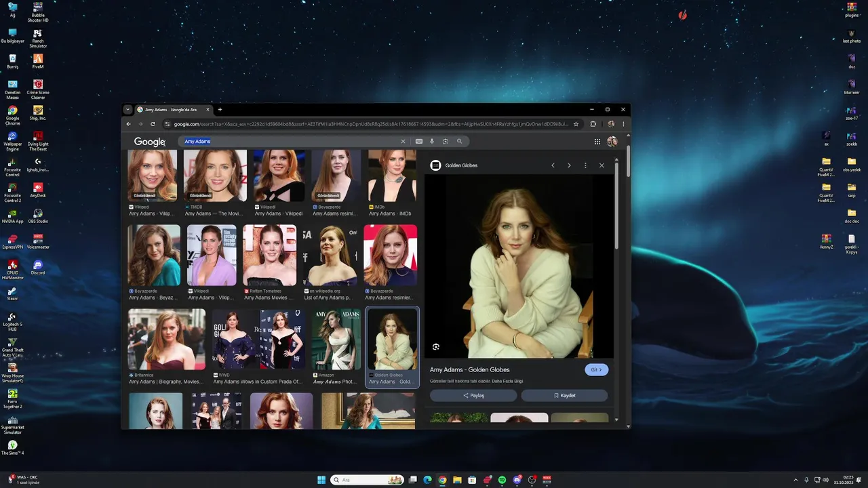
Task: Select the FiveM desktop icon
Action: pyautogui.click(x=38, y=61)
